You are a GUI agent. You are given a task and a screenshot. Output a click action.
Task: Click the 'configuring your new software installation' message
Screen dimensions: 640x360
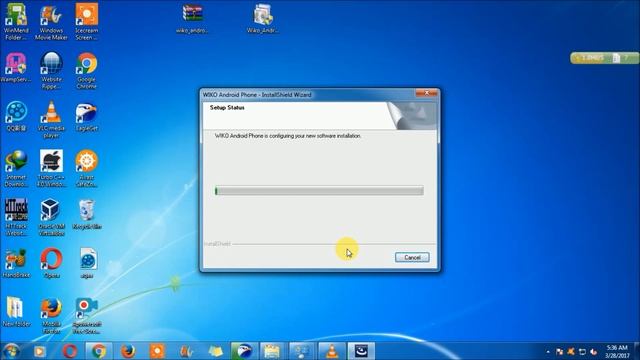click(x=288, y=136)
